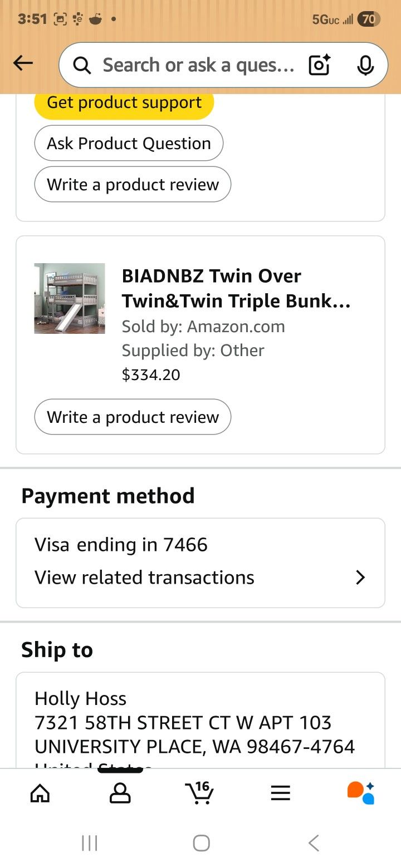Open your account profile icon
The image size is (401, 868).
(120, 792)
